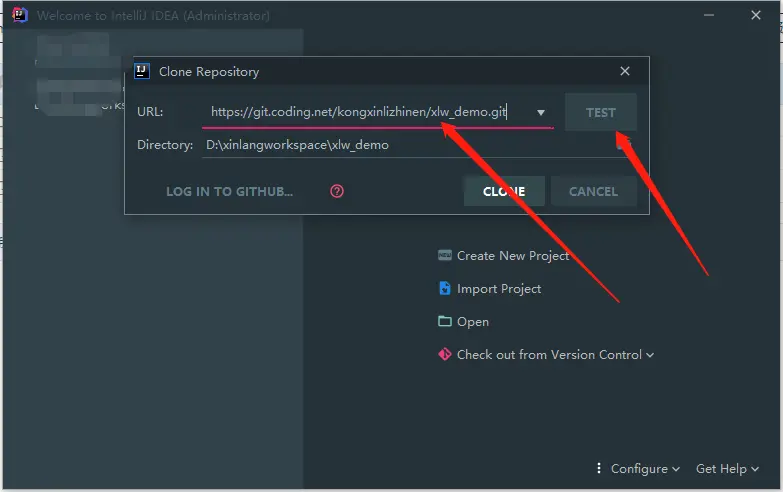783x492 pixels.
Task: Click the CLONE button
Action: coord(504,191)
